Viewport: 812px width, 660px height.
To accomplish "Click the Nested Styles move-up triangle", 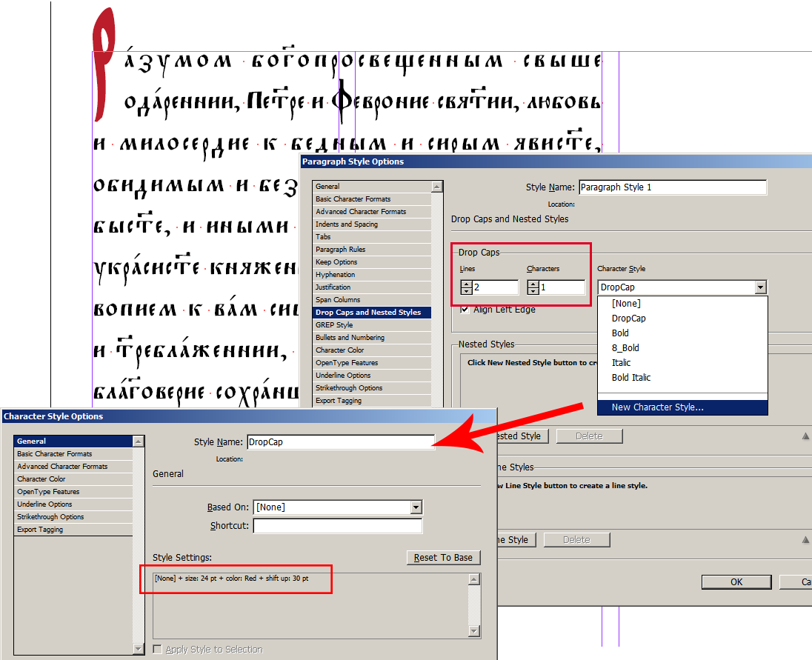I will (806, 436).
